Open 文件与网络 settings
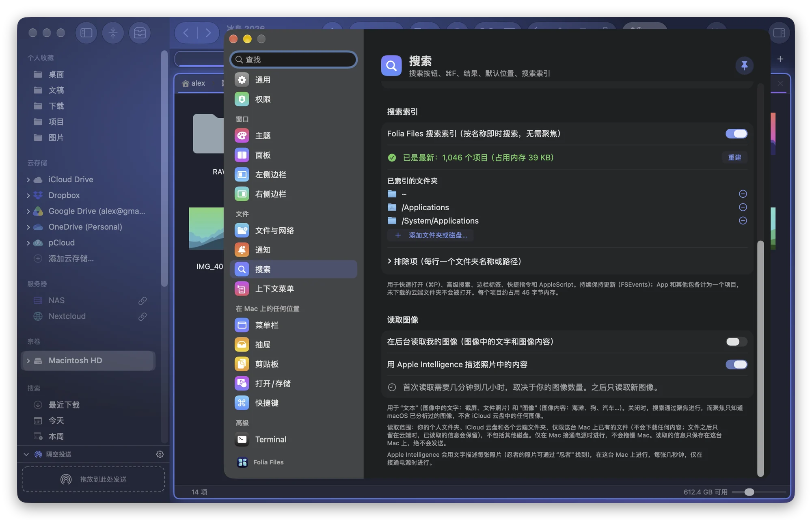This screenshot has width=812, height=520. (293, 231)
